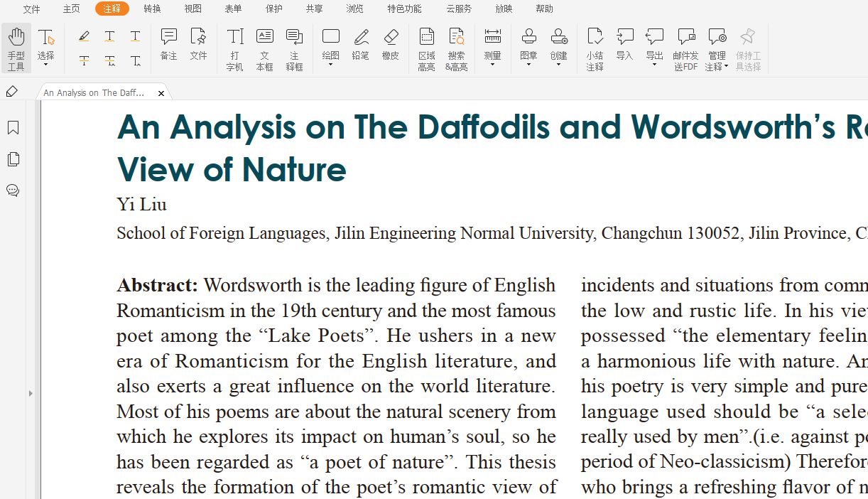The width and height of the screenshot is (868, 499).
Task: Choose the Pencil tool (铅笔)
Action: point(360,44)
